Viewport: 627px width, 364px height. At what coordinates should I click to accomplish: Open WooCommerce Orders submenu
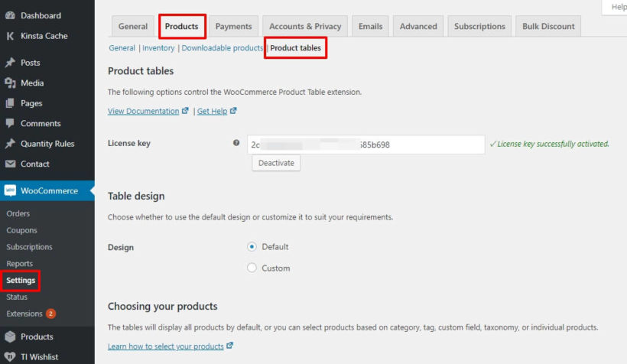pyautogui.click(x=18, y=213)
